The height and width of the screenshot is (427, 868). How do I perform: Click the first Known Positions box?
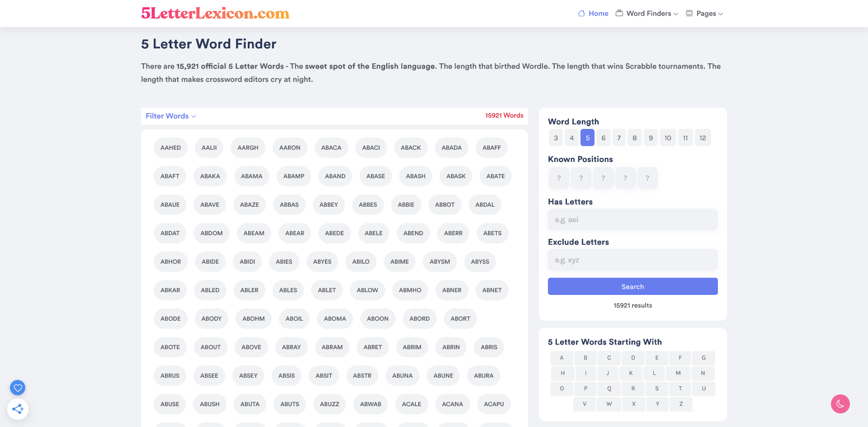click(559, 178)
